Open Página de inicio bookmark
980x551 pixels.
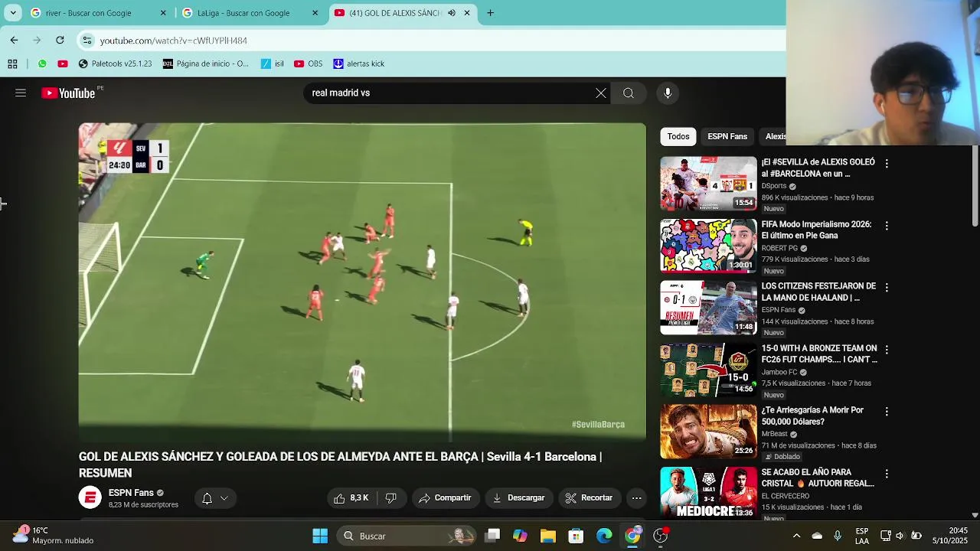click(206, 64)
